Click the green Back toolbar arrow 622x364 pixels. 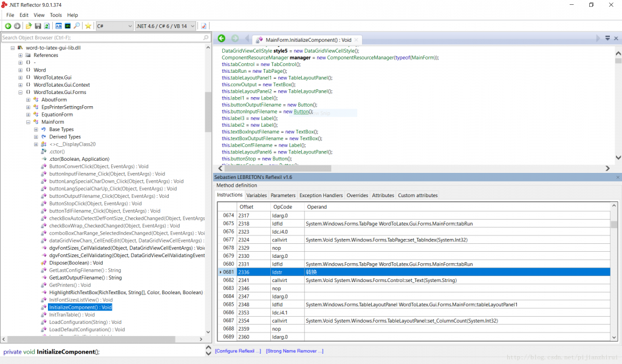point(8,26)
